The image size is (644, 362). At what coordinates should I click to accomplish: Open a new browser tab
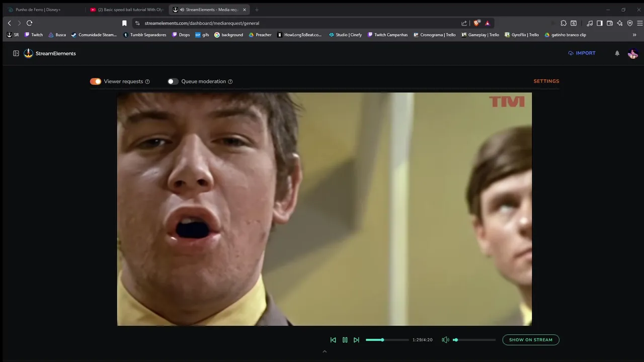257,10
